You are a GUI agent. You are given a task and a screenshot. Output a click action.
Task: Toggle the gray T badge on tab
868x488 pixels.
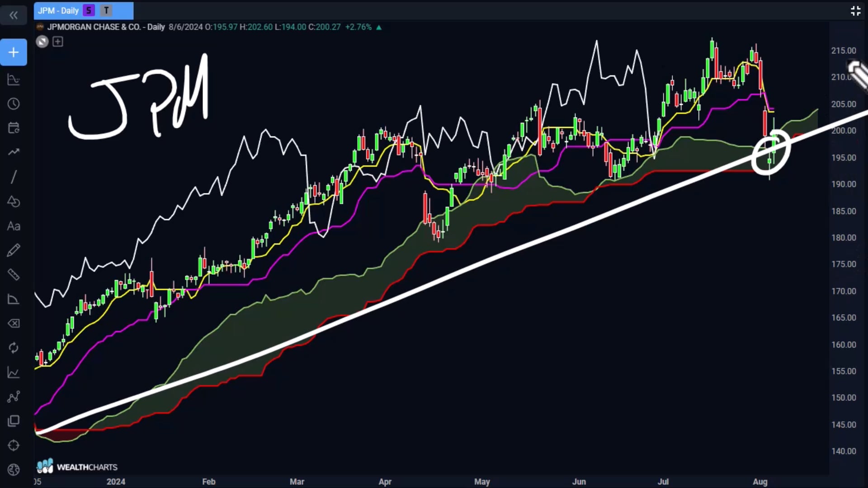tap(106, 10)
